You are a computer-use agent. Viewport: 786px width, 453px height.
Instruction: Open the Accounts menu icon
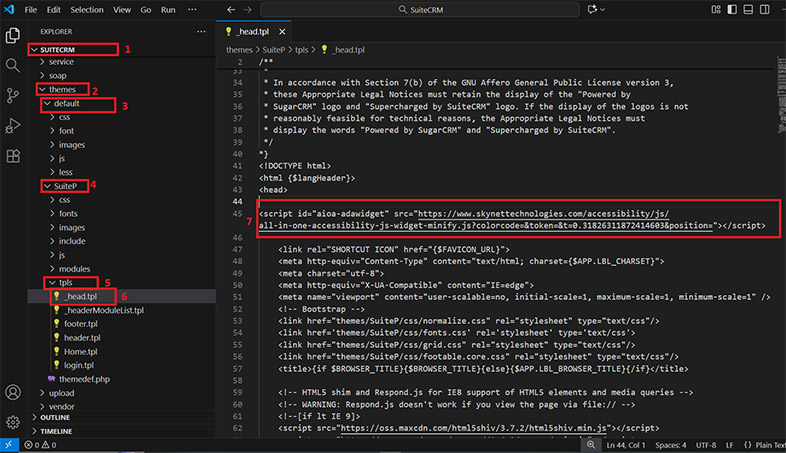tap(13, 392)
